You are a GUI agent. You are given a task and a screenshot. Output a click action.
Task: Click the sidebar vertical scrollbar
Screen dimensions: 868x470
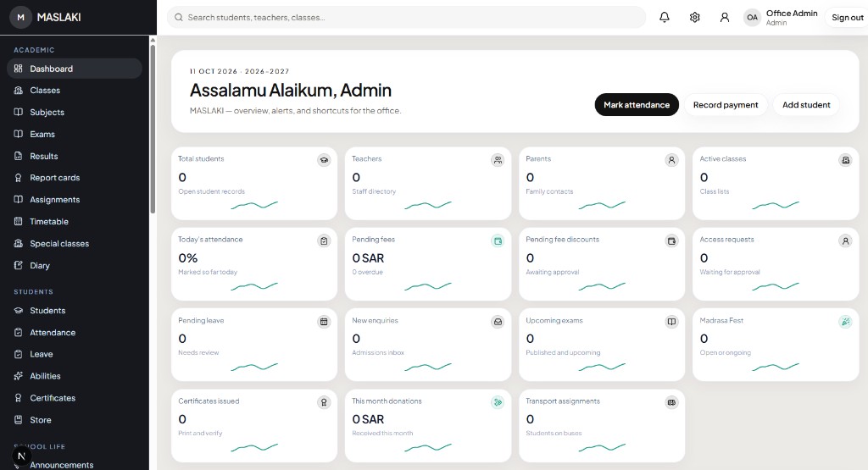[x=153, y=128]
